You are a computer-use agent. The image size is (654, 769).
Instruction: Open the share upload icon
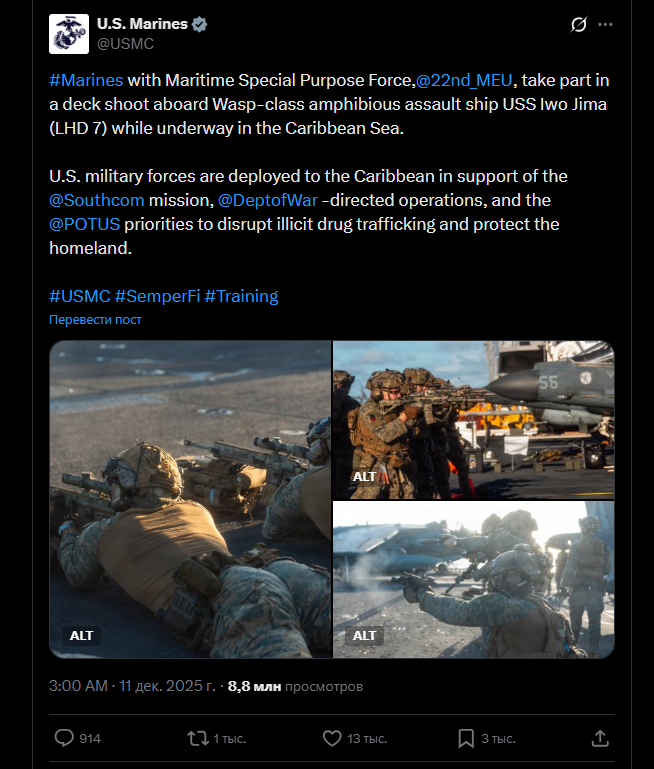point(600,738)
